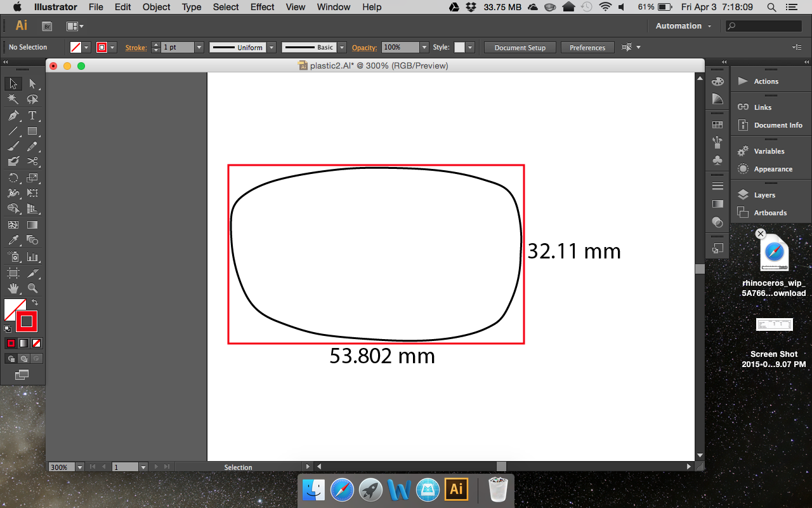The image size is (812, 508).
Task: Select the Rectangle tool
Action: click(32, 131)
